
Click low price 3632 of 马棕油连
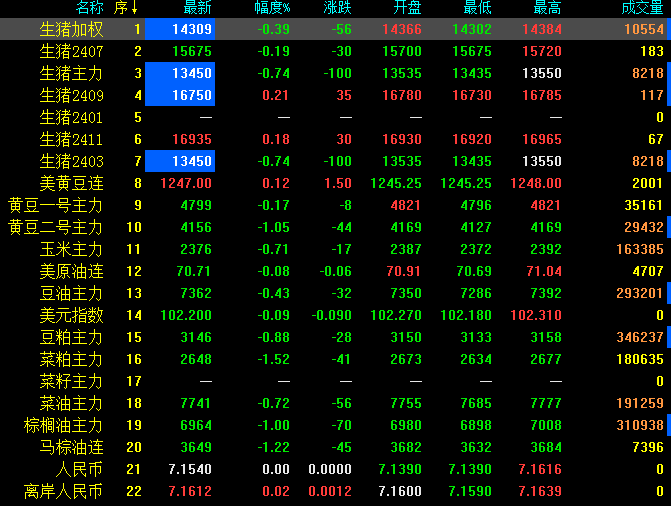tap(476, 447)
